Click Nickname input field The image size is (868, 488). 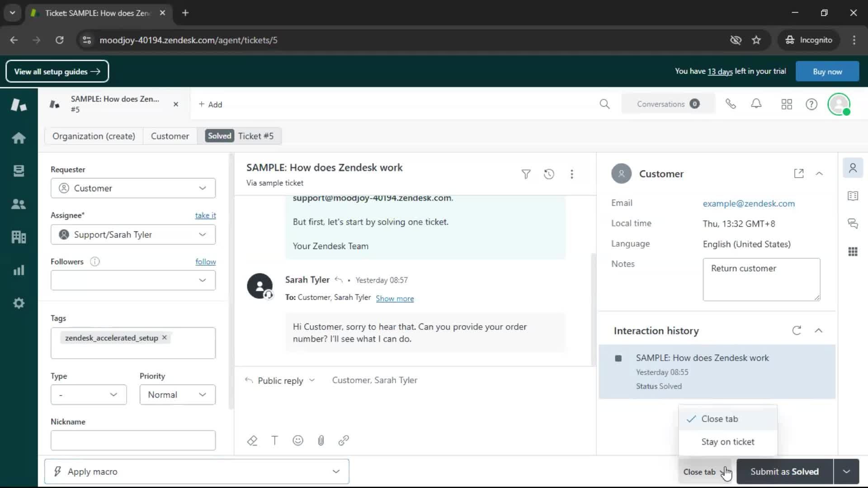133,441
